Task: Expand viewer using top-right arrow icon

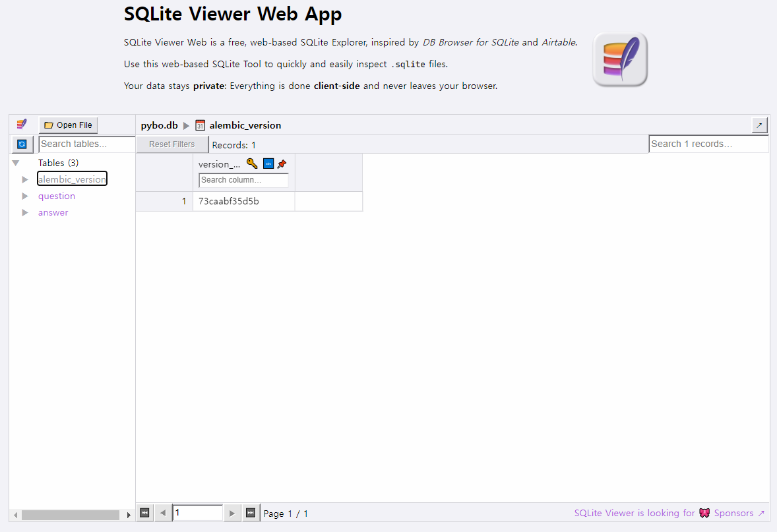Action: tap(759, 124)
